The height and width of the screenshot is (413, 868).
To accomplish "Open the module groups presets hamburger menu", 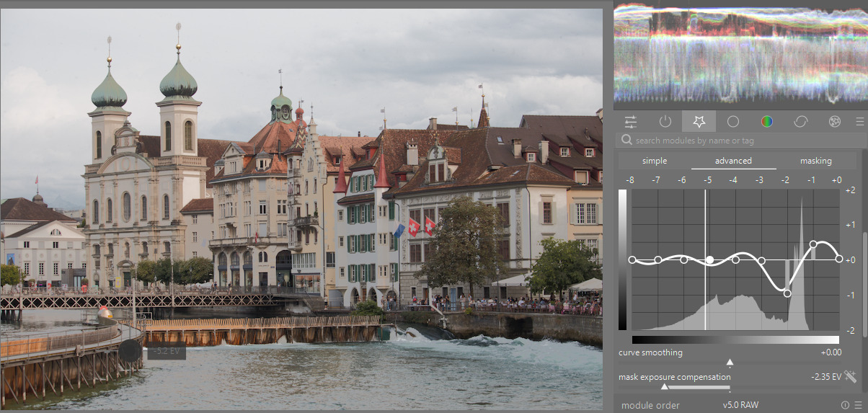I will click(x=859, y=122).
